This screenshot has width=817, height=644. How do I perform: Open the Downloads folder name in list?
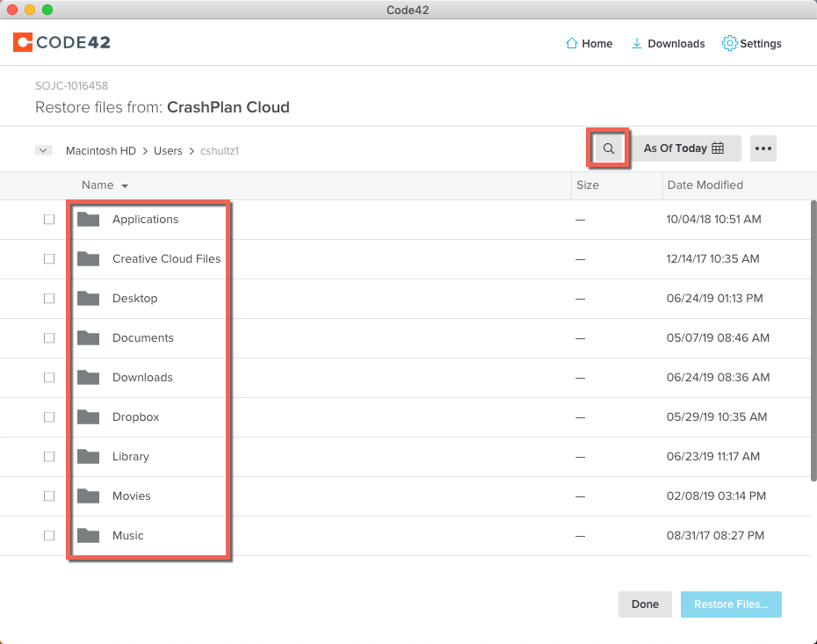142,377
